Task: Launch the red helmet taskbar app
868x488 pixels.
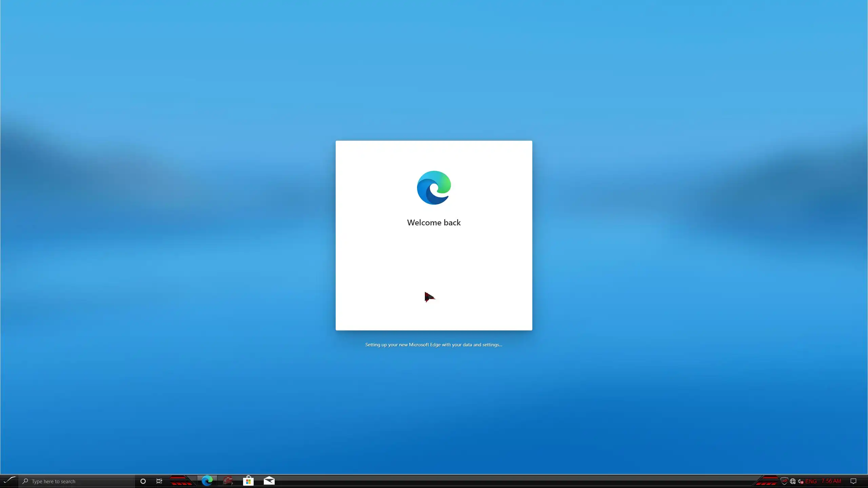Action: click(x=228, y=481)
